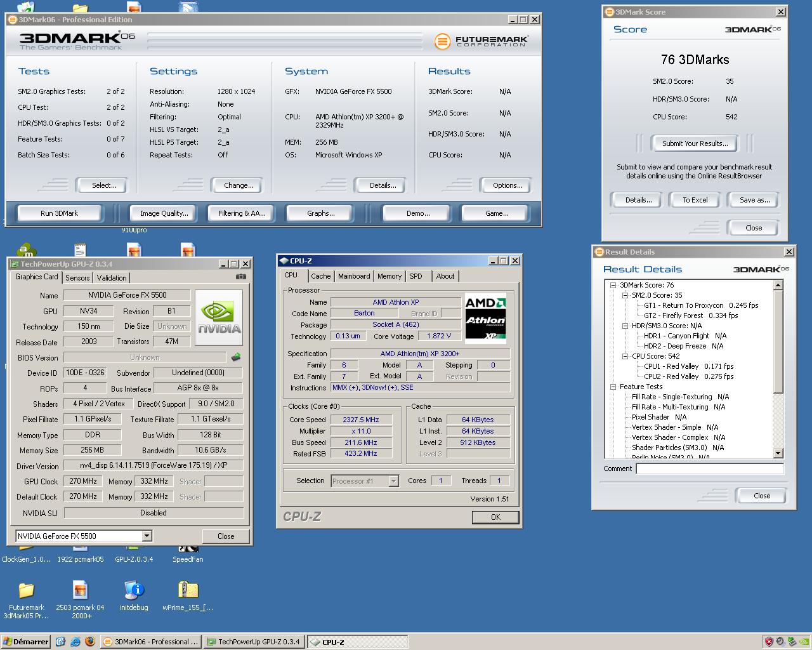Collapse the Feature Tests tree node

(x=613, y=387)
